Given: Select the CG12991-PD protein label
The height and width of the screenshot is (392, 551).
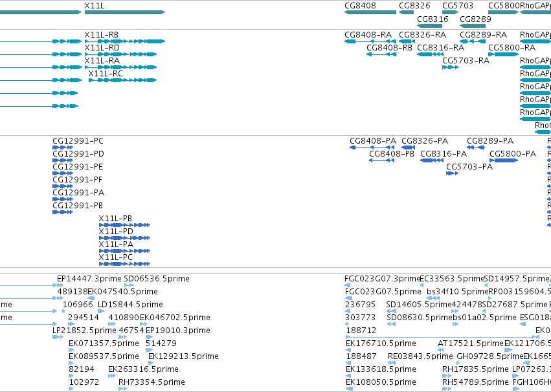Looking at the screenshot, I should [78, 154].
